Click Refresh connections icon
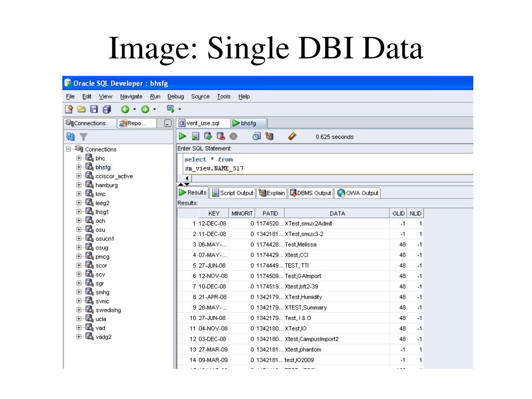Screen dimensions: 532x399 (71, 137)
